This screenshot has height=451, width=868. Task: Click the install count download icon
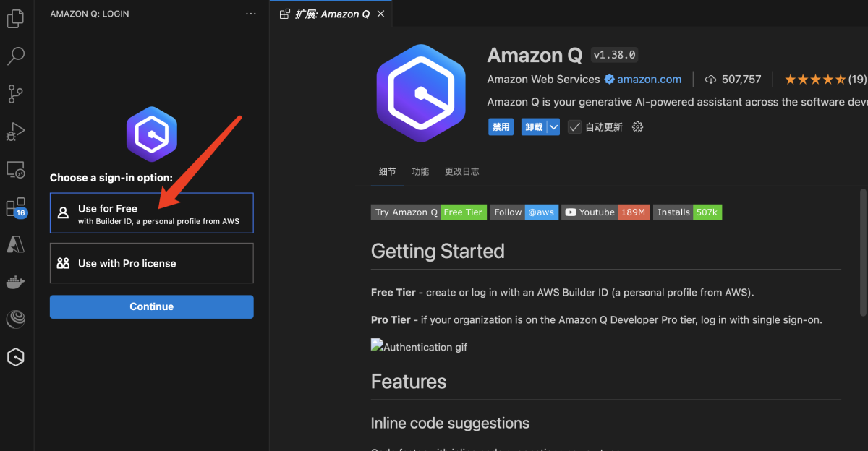click(x=710, y=80)
